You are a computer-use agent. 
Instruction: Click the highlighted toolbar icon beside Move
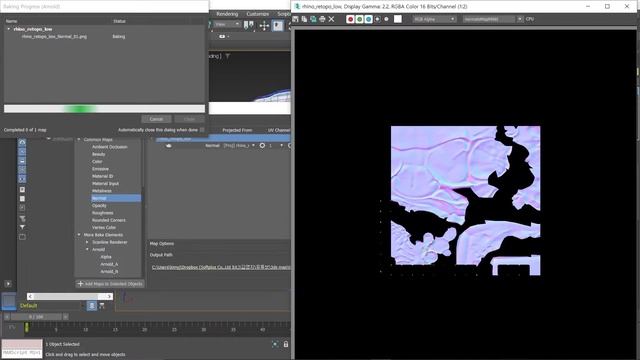278,26
